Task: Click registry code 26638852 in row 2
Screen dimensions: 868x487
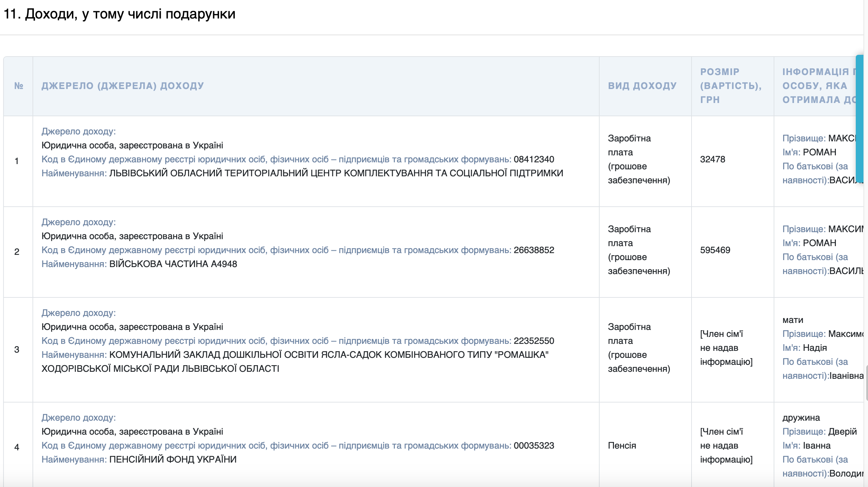Action: 534,250
